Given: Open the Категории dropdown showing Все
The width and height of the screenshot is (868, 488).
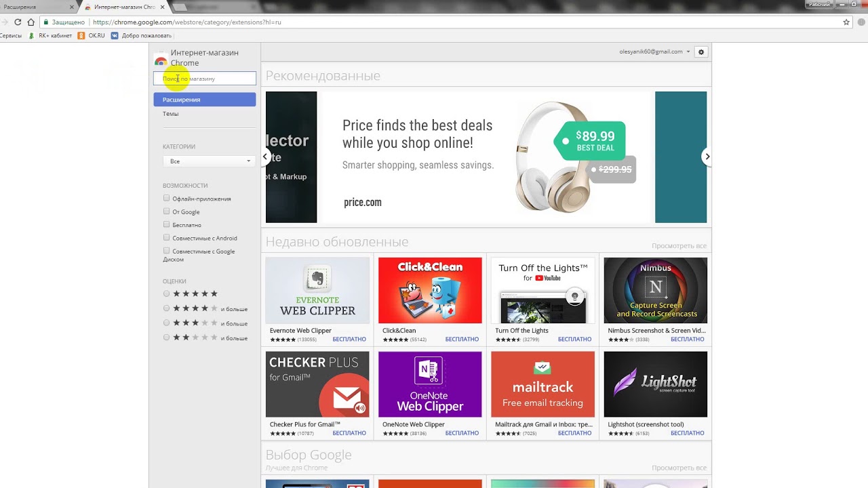Looking at the screenshot, I should coord(208,161).
